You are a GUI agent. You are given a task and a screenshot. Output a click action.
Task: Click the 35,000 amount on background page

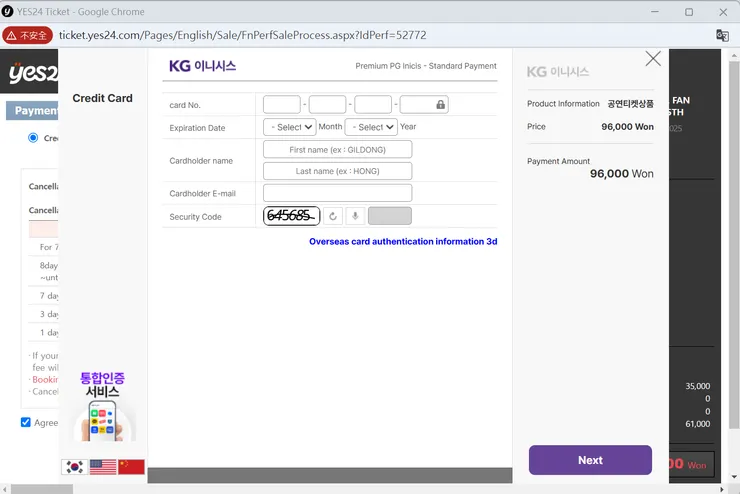coord(698,386)
